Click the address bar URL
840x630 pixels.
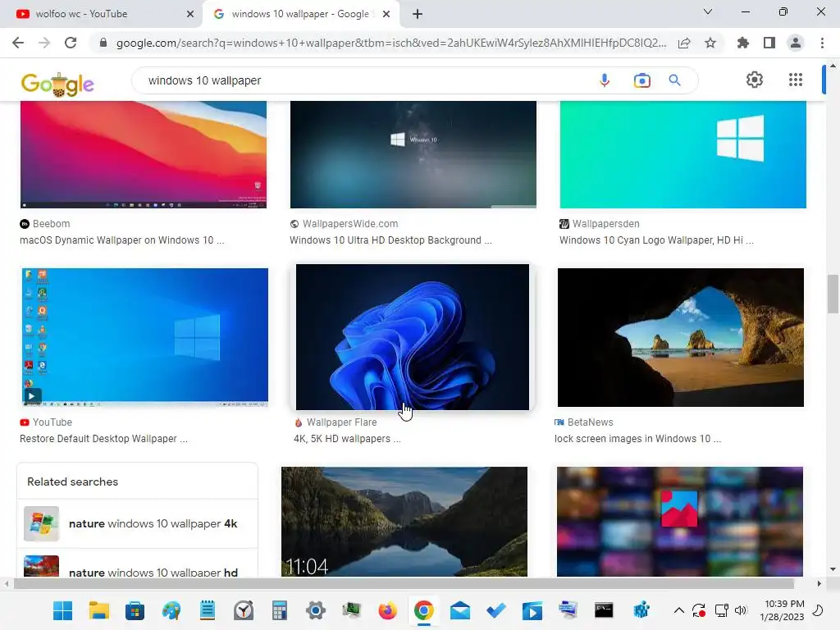tap(391, 43)
